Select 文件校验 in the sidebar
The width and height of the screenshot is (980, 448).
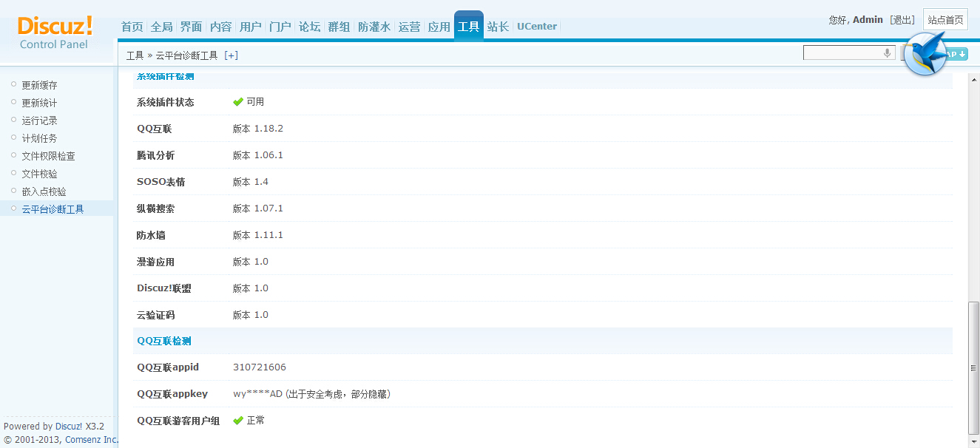[39, 174]
